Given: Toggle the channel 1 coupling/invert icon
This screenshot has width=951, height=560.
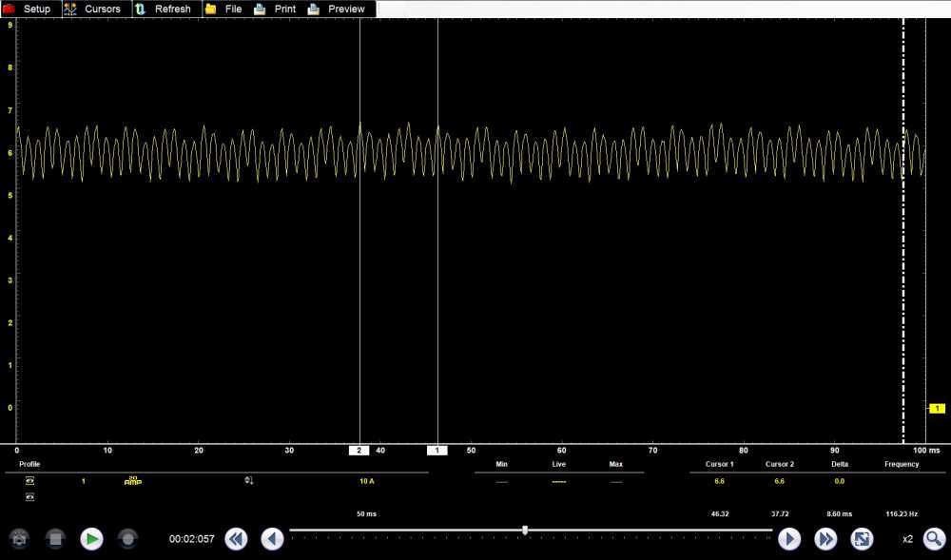Looking at the screenshot, I should (x=249, y=481).
